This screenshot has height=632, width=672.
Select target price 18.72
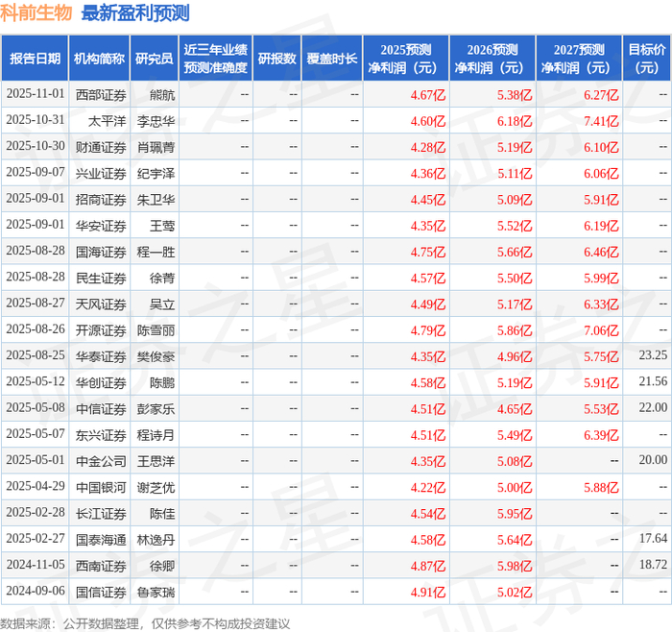tap(653, 565)
